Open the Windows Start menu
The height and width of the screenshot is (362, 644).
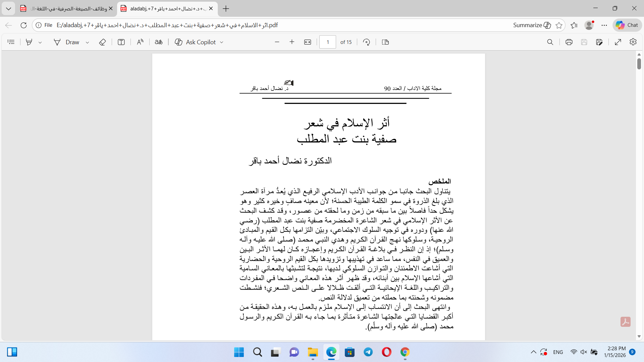point(239,352)
